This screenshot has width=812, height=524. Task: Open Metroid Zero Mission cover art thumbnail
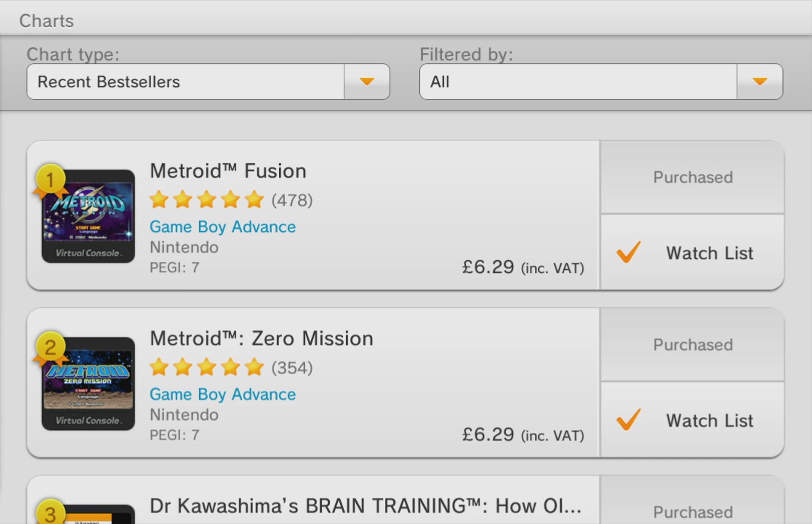coord(88,384)
